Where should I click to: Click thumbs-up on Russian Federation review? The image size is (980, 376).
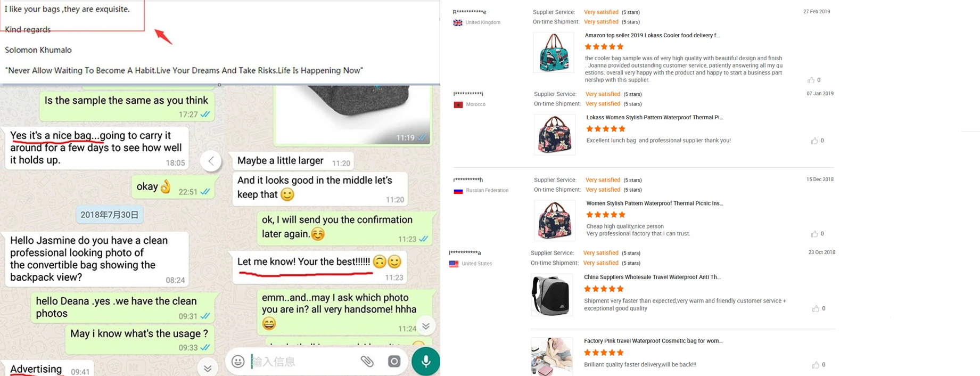tap(814, 234)
